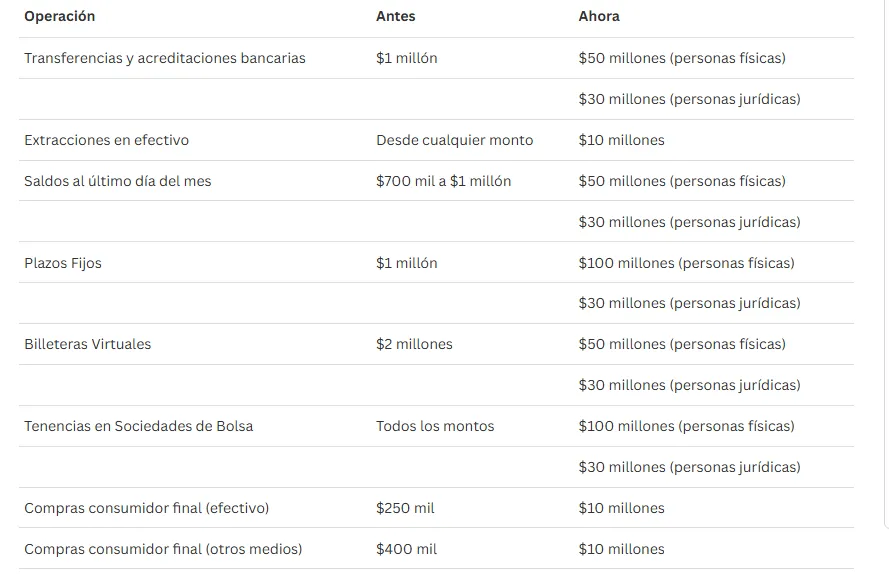Select the "$700 mil a $1 millón" cell
Viewport: 889px width, 574px height.
[x=443, y=181]
